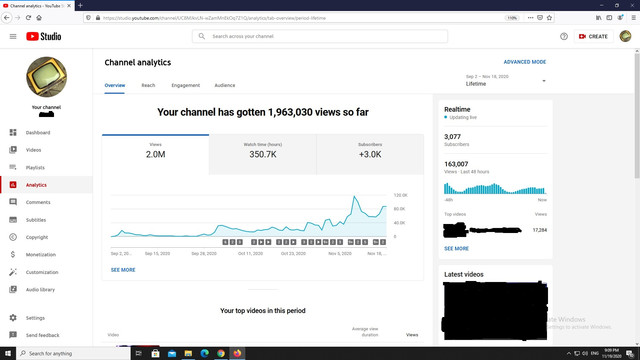Viewport: 640px width, 360px height.
Task: Open Microsoft Edge from the taskbar
Action: tap(204, 353)
